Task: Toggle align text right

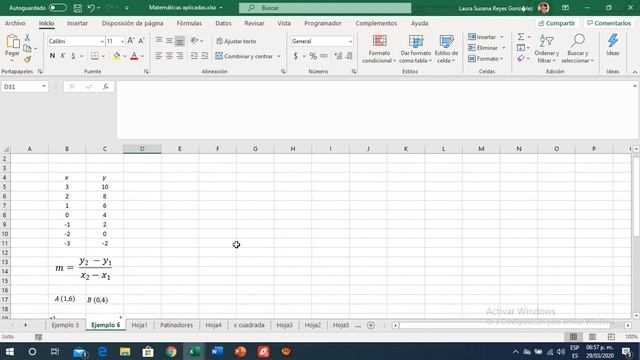Action: click(180, 56)
